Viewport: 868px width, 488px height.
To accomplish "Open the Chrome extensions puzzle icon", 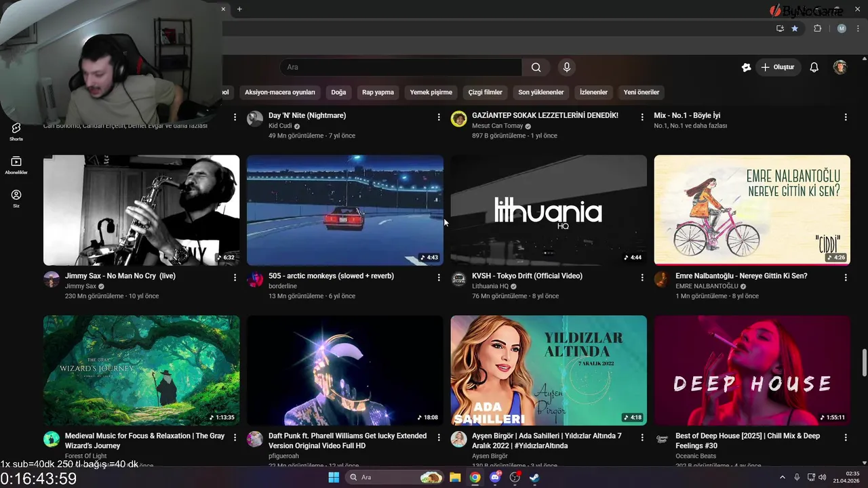I will (x=817, y=28).
